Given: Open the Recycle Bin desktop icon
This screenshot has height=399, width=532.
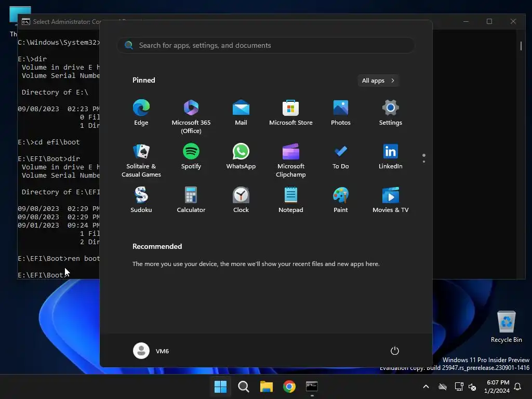Looking at the screenshot, I should 506,327.
